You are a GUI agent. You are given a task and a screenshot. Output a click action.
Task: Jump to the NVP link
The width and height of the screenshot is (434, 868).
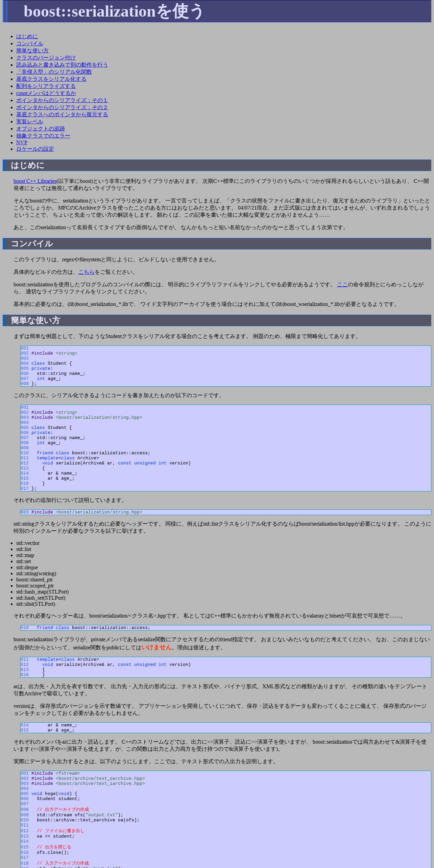tap(22, 143)
